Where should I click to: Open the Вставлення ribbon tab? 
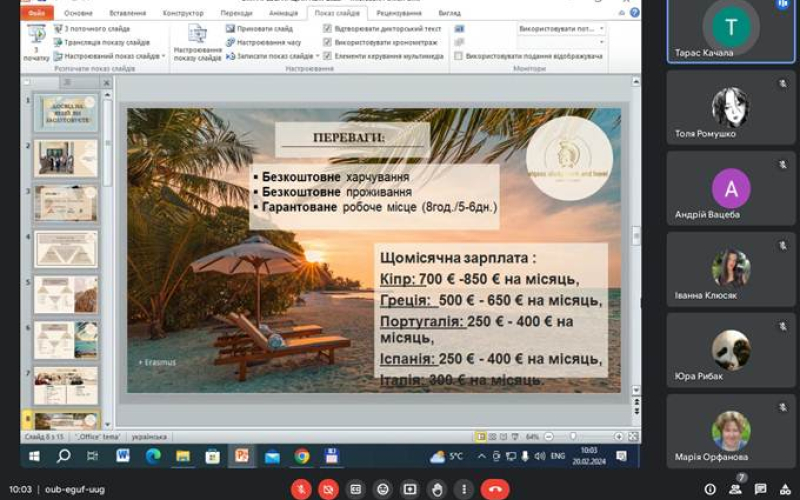tap(128, 13)
